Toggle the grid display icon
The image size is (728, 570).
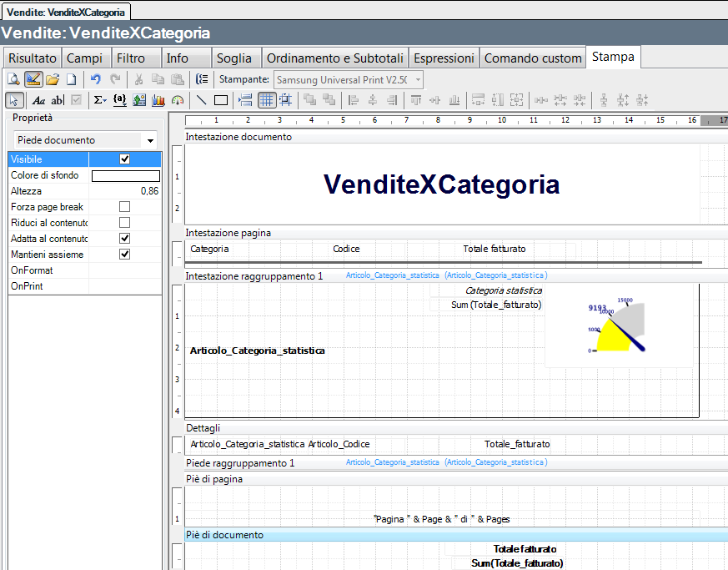click(x=266, y=100)
